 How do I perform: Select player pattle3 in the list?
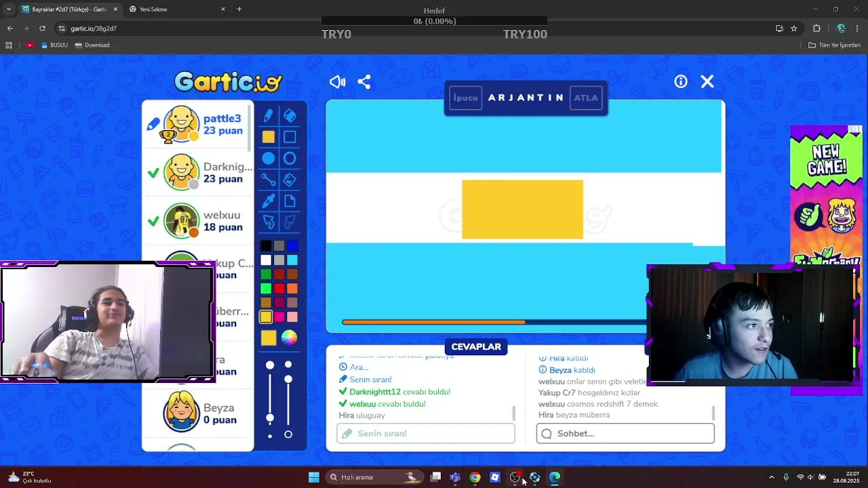pos(197,125)
